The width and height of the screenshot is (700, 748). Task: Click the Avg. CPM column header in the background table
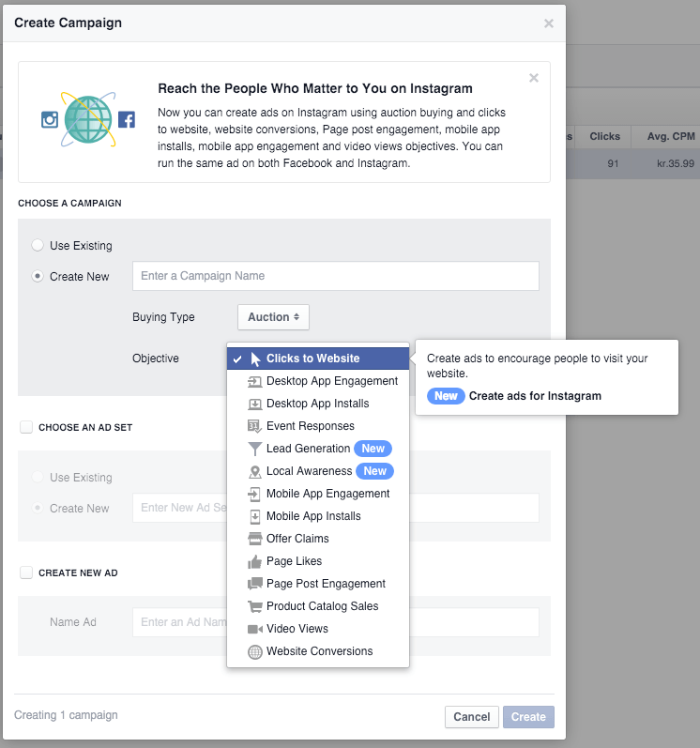671,136
